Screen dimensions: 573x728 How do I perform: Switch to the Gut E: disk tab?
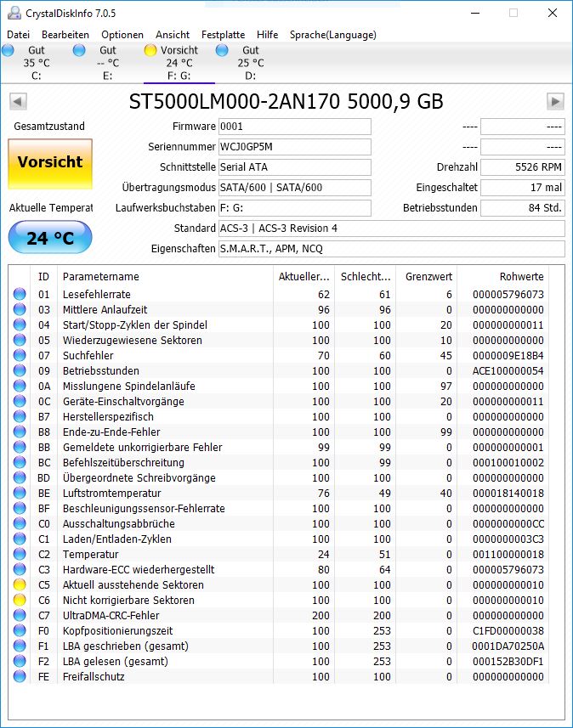tap(107, 63)
